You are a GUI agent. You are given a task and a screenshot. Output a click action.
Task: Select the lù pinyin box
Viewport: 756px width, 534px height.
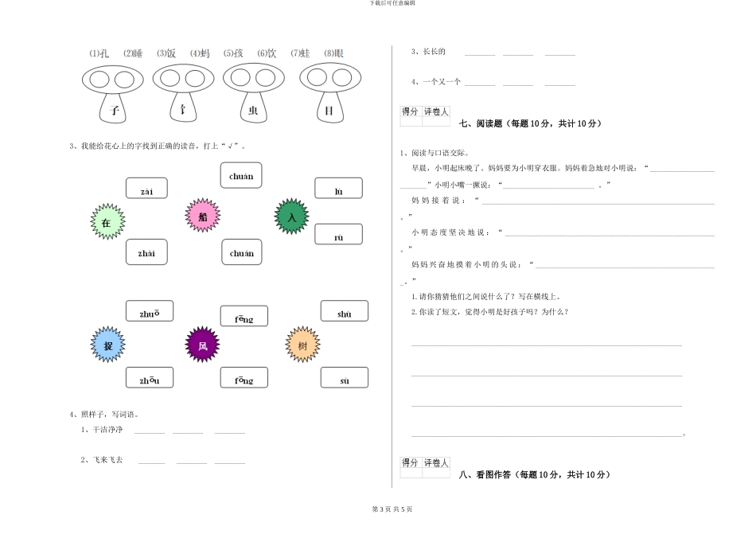[x=338, y=188]
